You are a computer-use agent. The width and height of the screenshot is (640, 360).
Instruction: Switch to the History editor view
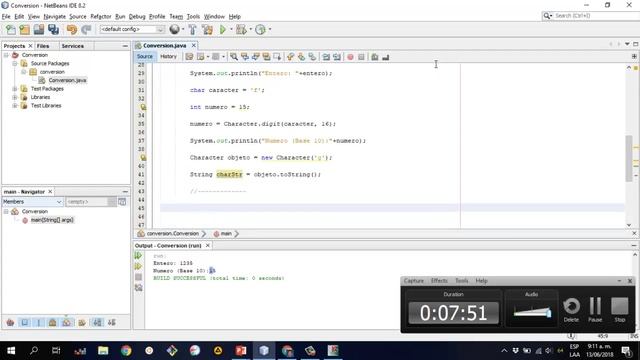click(x=168, y=56)
